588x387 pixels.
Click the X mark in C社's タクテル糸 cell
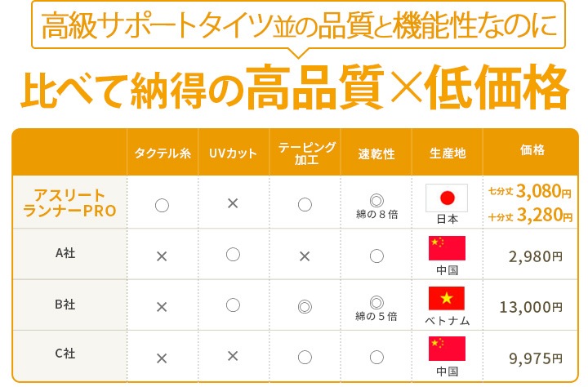(x=162, y=358)
